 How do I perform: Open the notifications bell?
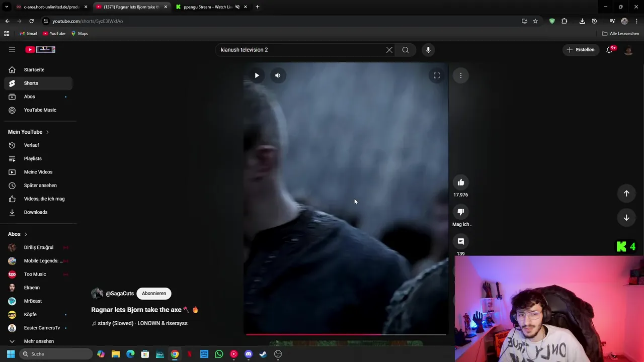tap(609, 50)
